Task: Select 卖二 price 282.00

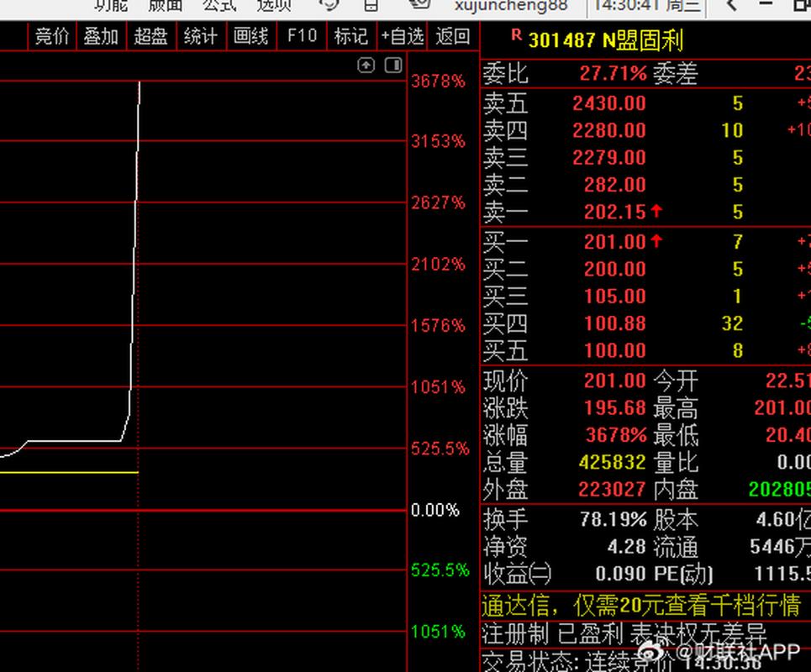Action: tap(615, 185)
